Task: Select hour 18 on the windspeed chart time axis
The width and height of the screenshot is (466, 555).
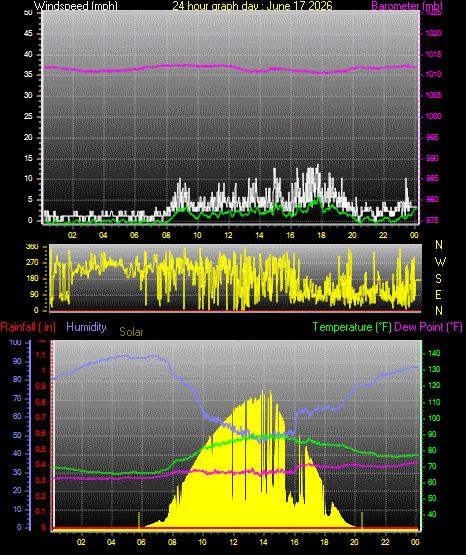Action: [x=321, y=235]
